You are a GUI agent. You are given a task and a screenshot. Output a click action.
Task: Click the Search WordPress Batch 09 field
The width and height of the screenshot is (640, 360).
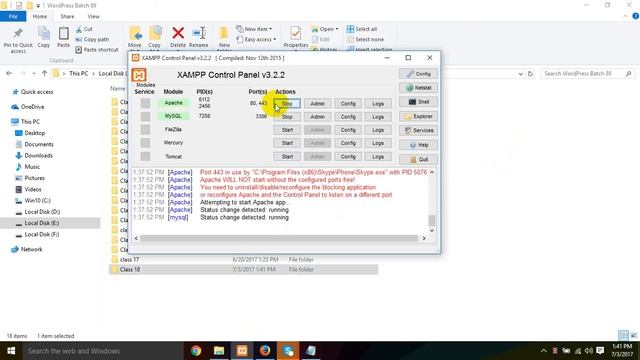587,74
